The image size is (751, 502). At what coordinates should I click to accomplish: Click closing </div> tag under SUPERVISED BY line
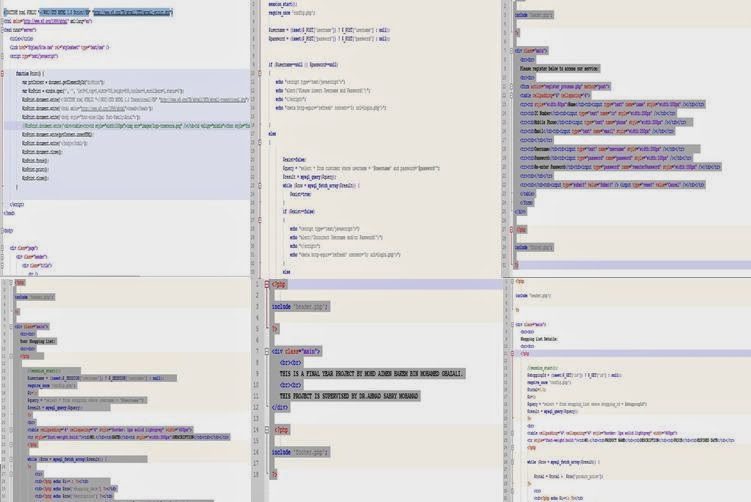click(x=280, y=407)
